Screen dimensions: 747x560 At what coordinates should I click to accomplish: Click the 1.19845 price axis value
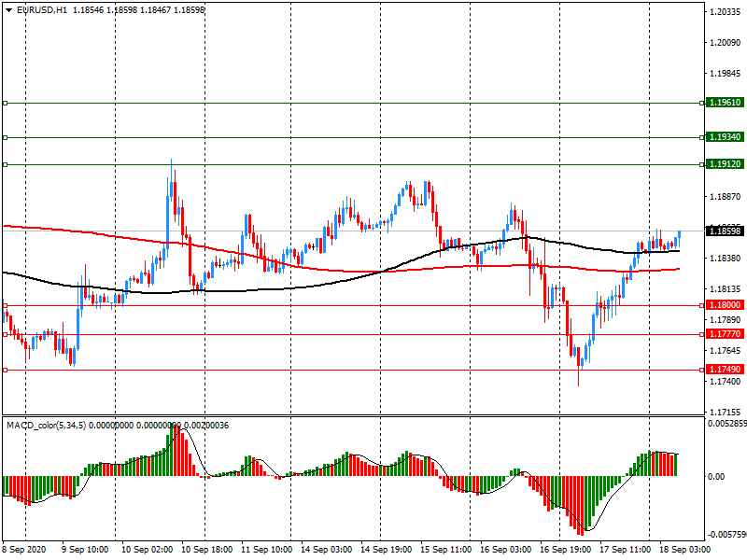(x=726, y=74)
